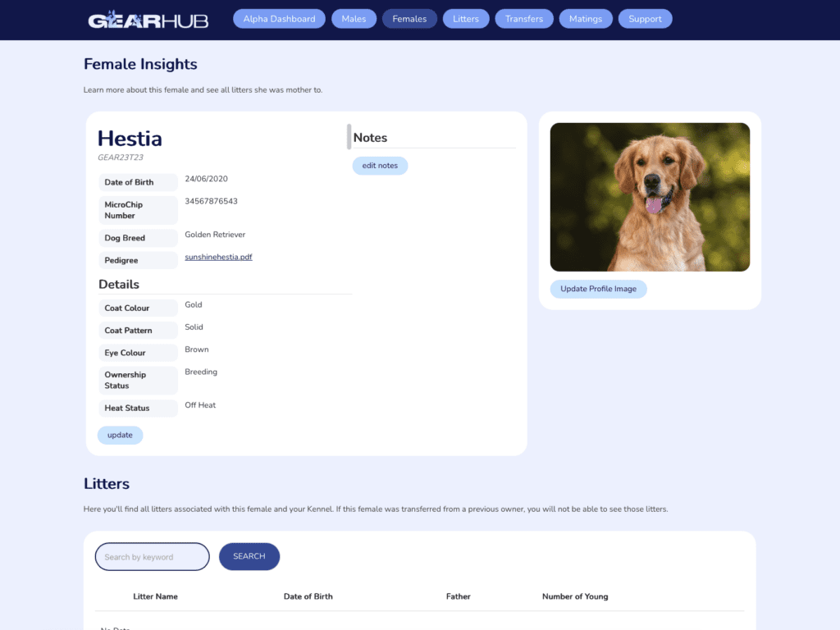Open the Alpha Dashboard page

(x=279, y=19)
